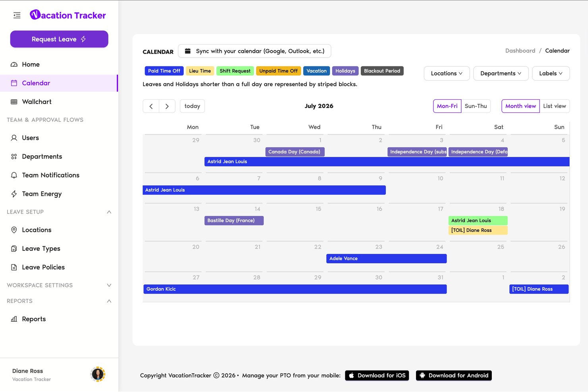Viewport: 588px width, 392px height.
Task: Click the Android icon on the download button
Action: pyautogui.click(x=422, y=375)
